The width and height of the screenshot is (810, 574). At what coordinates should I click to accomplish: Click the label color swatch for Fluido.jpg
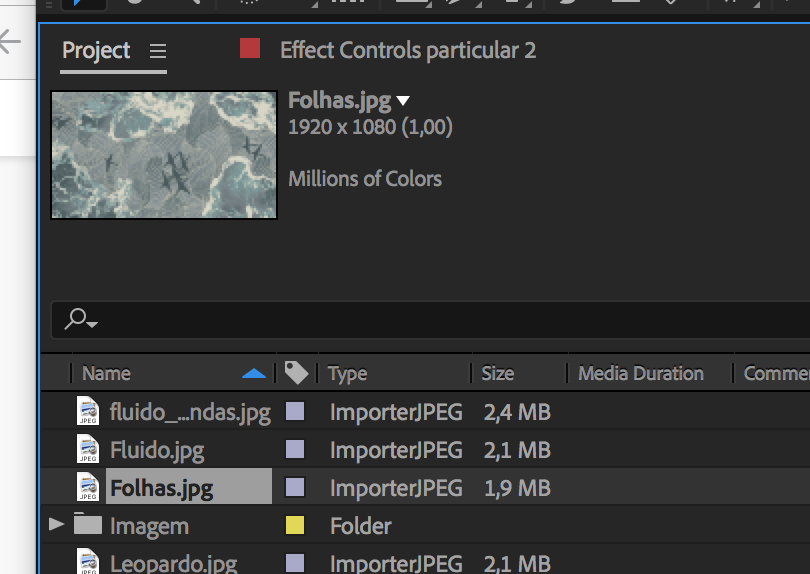pyautogui.click(x=295, y=450)
